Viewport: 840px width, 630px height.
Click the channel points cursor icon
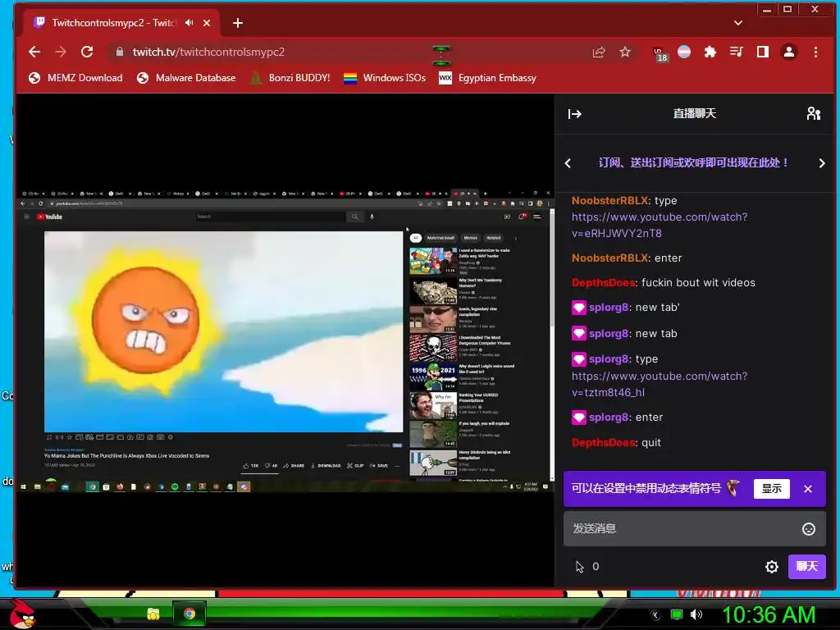pyautogui.click(x=579, y=566)
